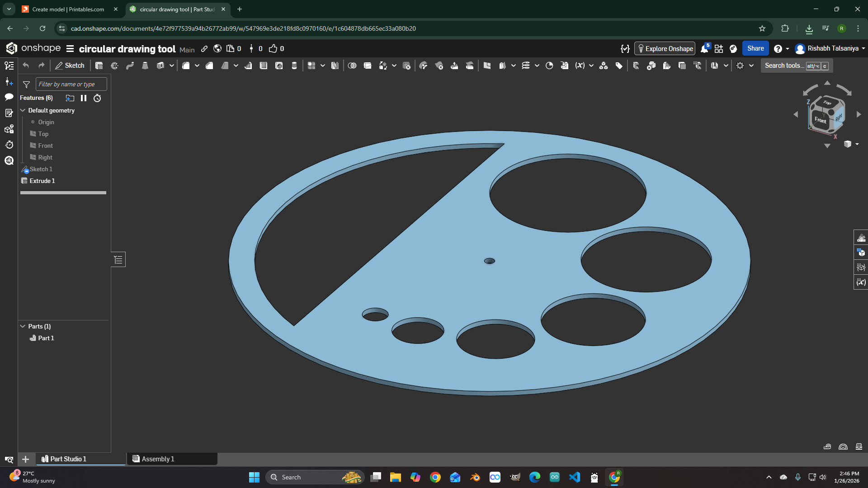
Task: Choose the Sweep tool
Action: click(130, 66)
